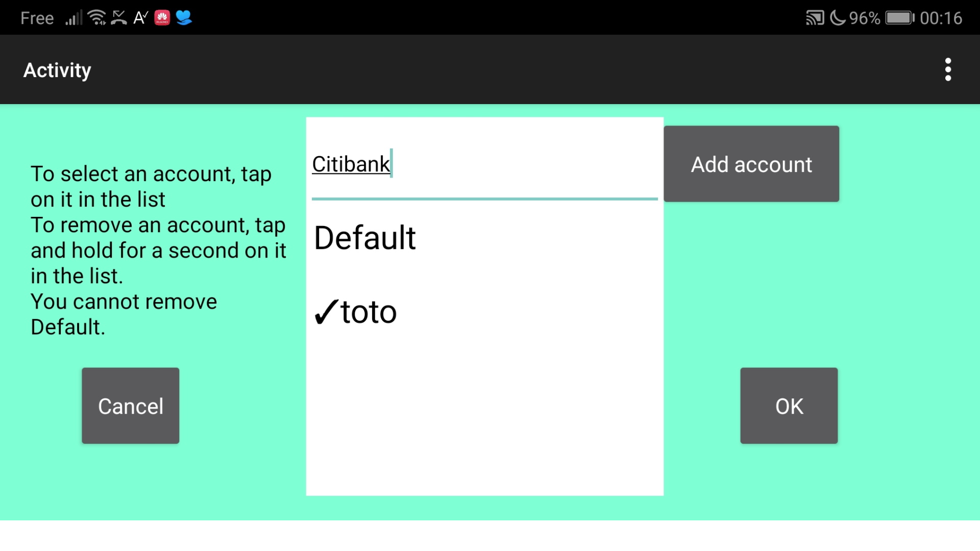Tap the do-not-disturb moon icon
Image resolution: width=980 pixels, height=551 pixels.
[x=838, y=18]
